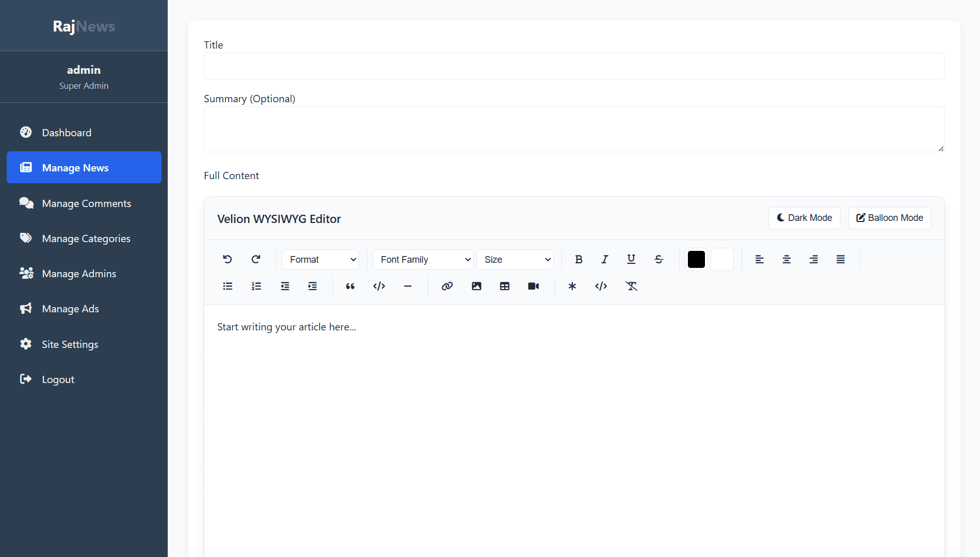Screen dimensions: 980x557
Task: Switch editor to Balloon Mode
Action: pyautogui.click(x=890, y=218)
